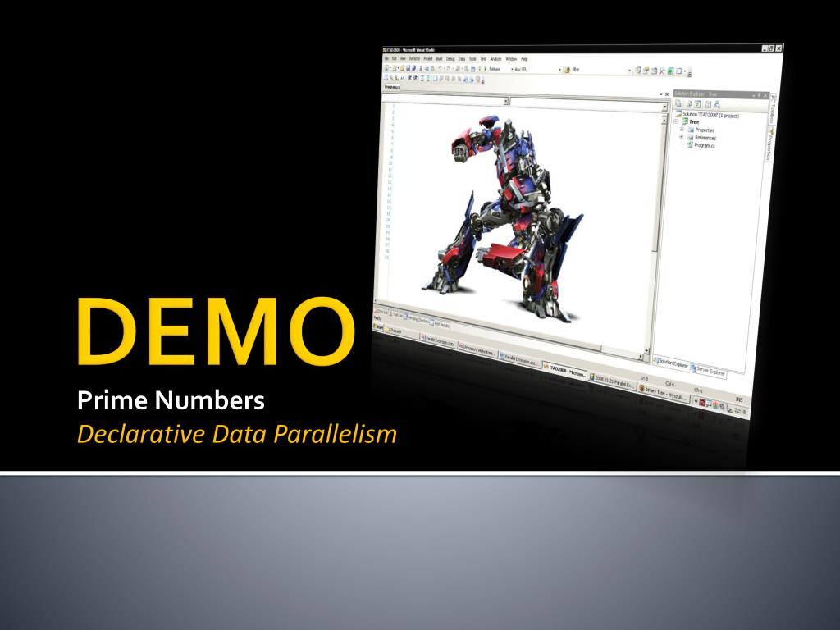Open the Tools menu
Viewport: 840px width, 630px height.
pyautogui.click(x=472, y=59)
